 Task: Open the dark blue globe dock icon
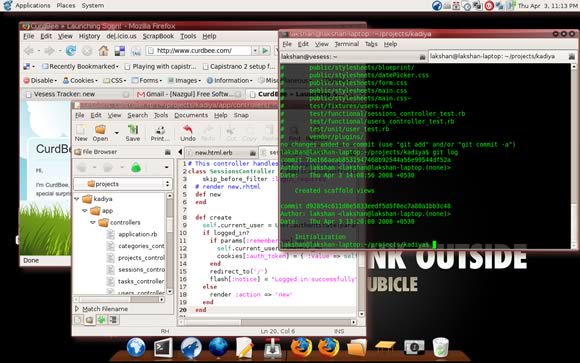click(x=218, y=347)
